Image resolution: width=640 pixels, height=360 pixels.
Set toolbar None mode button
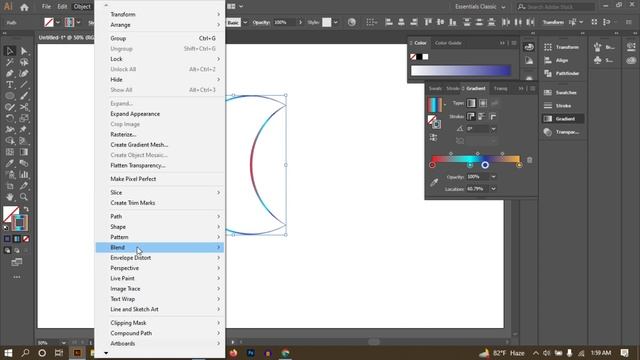click(x=26, y=239)
